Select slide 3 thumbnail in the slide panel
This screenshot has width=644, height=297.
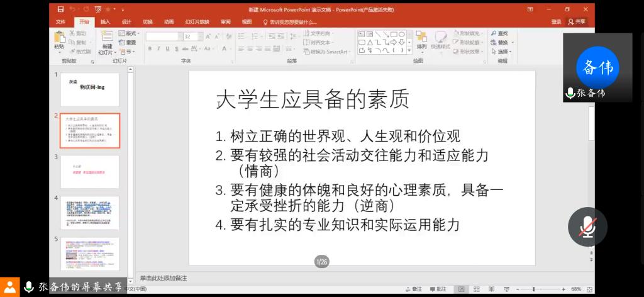pyautogui.click(x=89, y=171)
